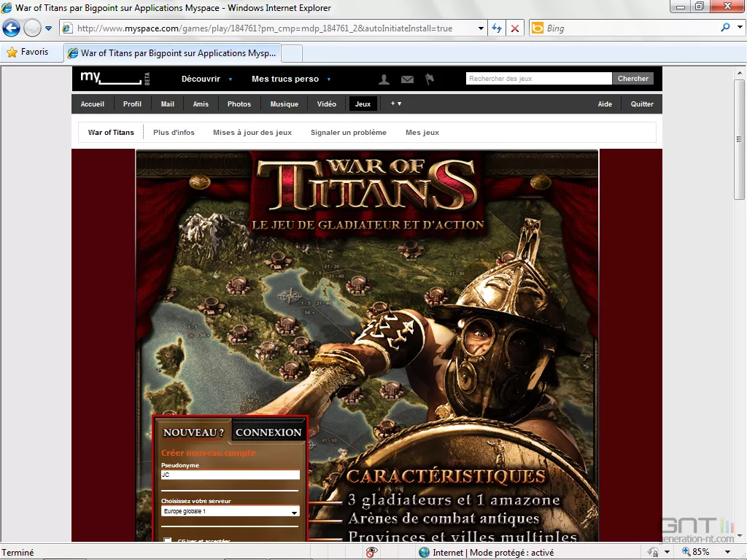Open Mises à jour des jeux
Viewport: 747px width, 560px height.
252,133
